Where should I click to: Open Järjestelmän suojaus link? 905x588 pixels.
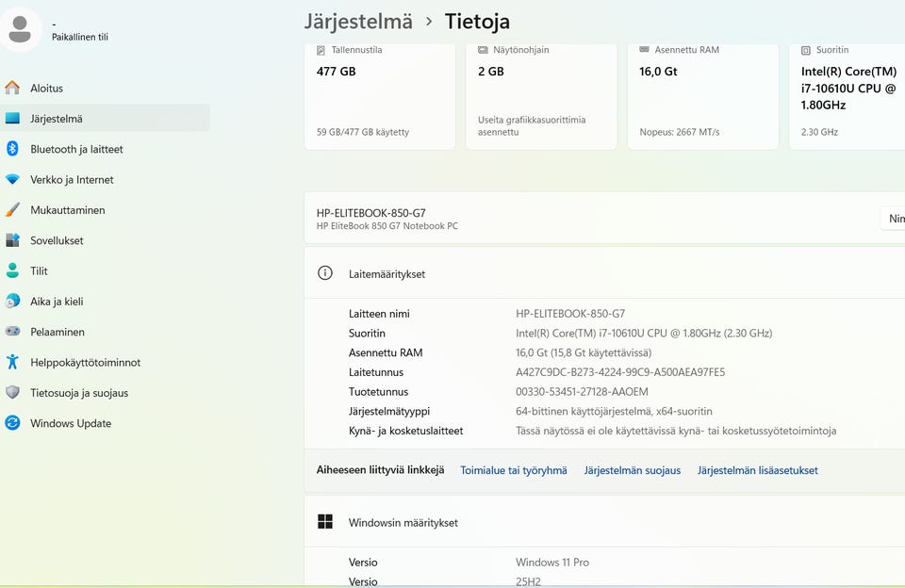(632, 470)
